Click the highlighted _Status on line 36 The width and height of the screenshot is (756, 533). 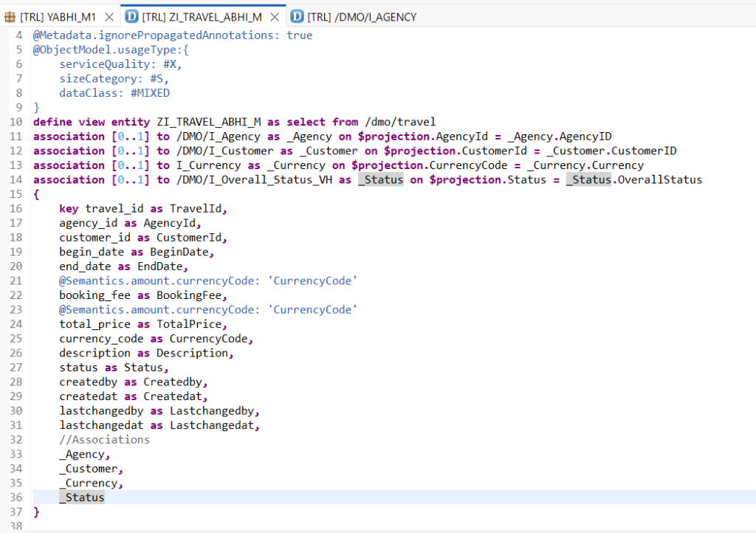[82, 498]
